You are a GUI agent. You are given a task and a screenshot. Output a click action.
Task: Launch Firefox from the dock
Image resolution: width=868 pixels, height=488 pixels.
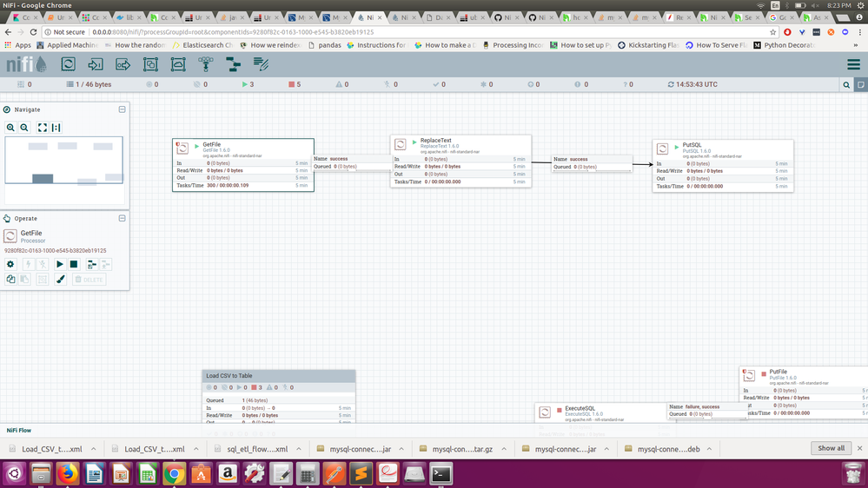(68, 474)
